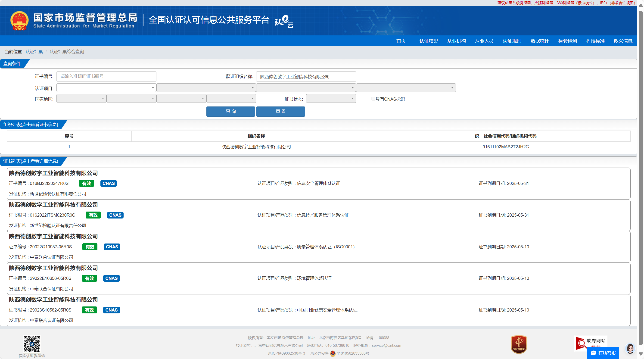The height and width of the screenshot is (359, 644).
Task: Click the 查询 search button
Action: tap(230, 112)
